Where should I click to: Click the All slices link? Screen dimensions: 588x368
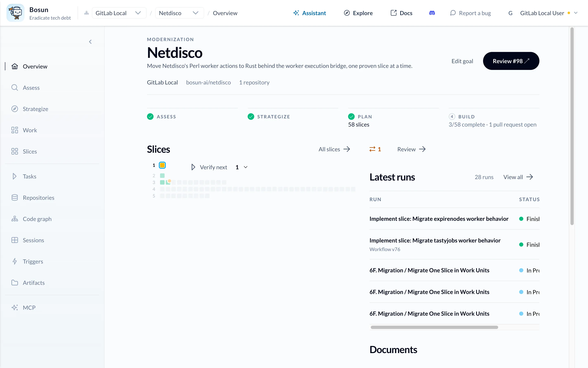coord(334,149)
